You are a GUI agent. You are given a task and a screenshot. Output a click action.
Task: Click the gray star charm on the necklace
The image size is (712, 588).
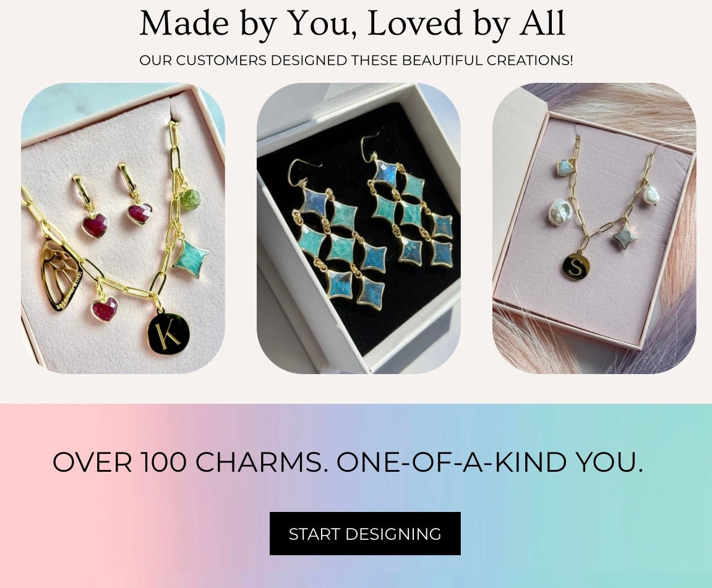click(x=625, y=236)
